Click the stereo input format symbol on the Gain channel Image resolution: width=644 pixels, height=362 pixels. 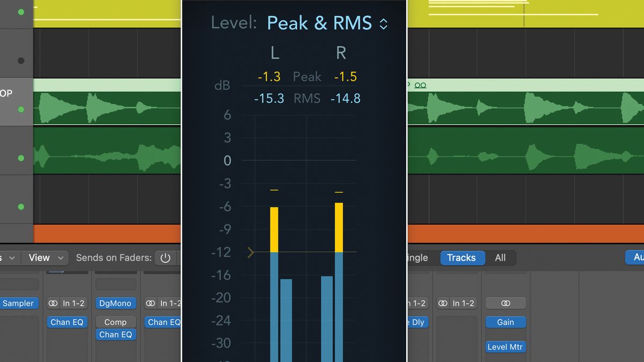[x=506, y=303]
